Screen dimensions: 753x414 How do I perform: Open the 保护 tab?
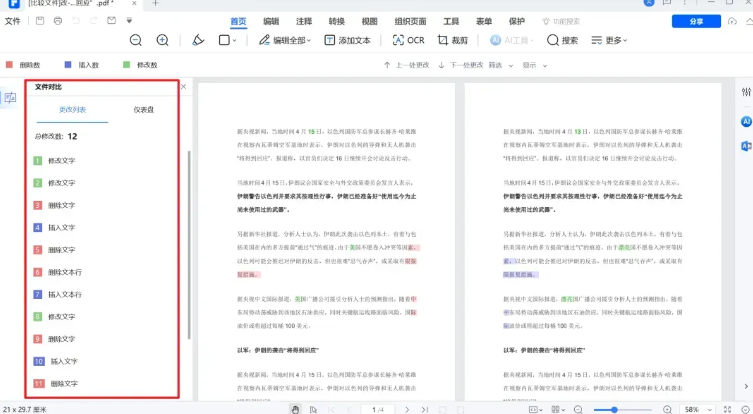(517, 21)
